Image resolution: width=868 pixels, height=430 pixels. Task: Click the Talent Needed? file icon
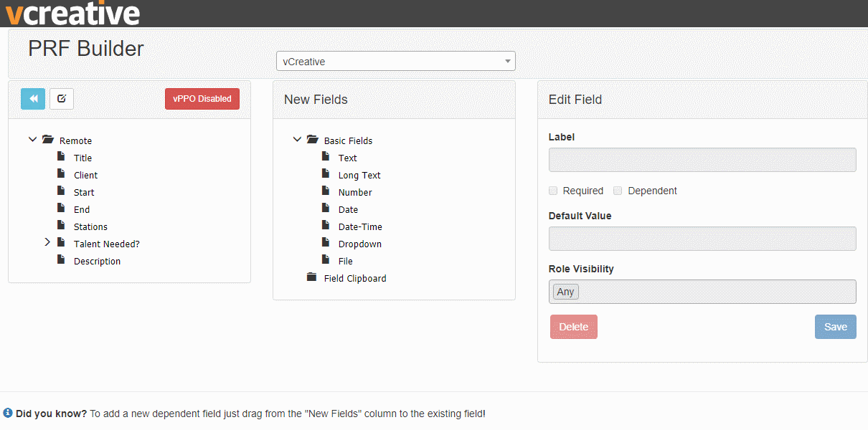tap(61, 242)
